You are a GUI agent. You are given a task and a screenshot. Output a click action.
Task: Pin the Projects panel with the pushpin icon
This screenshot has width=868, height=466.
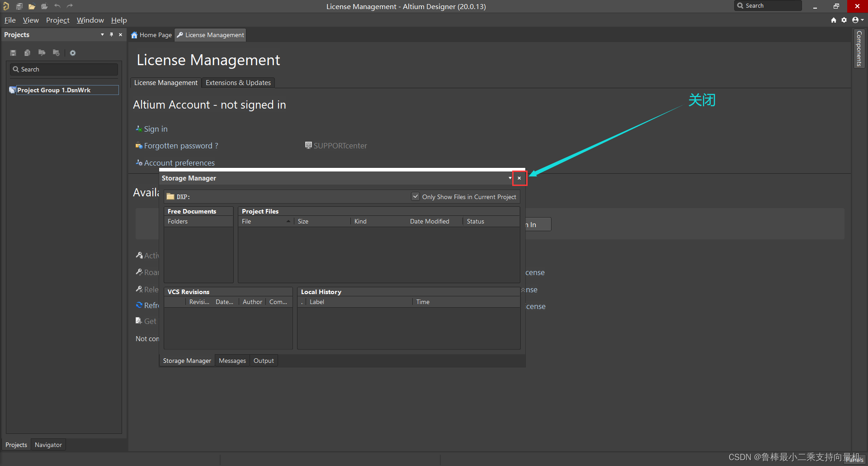point(111,35)
